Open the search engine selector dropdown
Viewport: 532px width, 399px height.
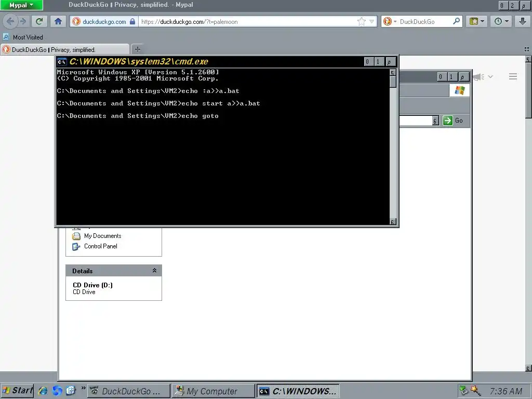tap(389, 22)
